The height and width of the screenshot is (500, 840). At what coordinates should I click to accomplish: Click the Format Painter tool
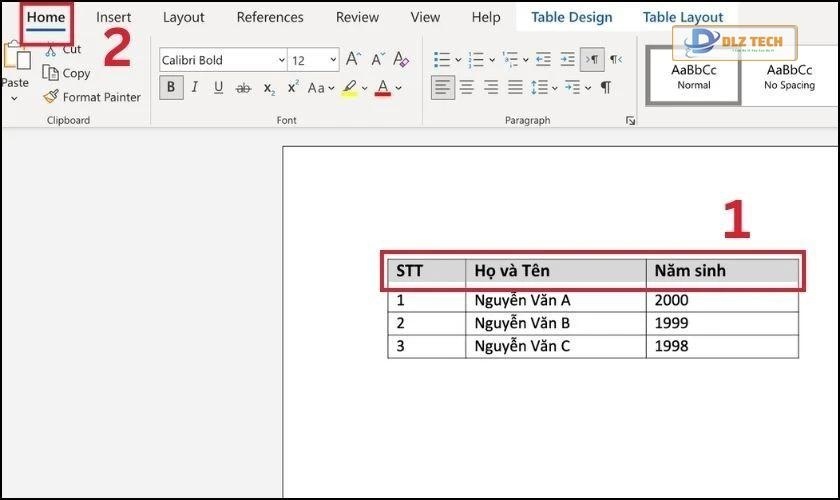(91, 97)
